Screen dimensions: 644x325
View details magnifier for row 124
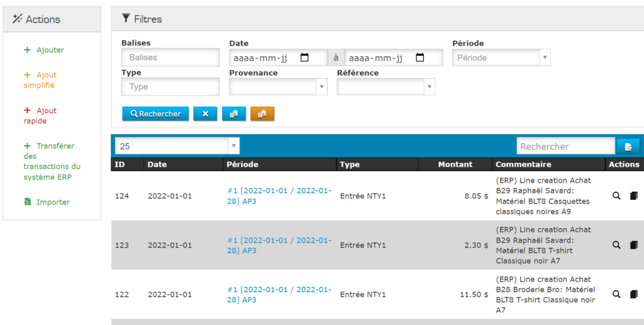616,196
